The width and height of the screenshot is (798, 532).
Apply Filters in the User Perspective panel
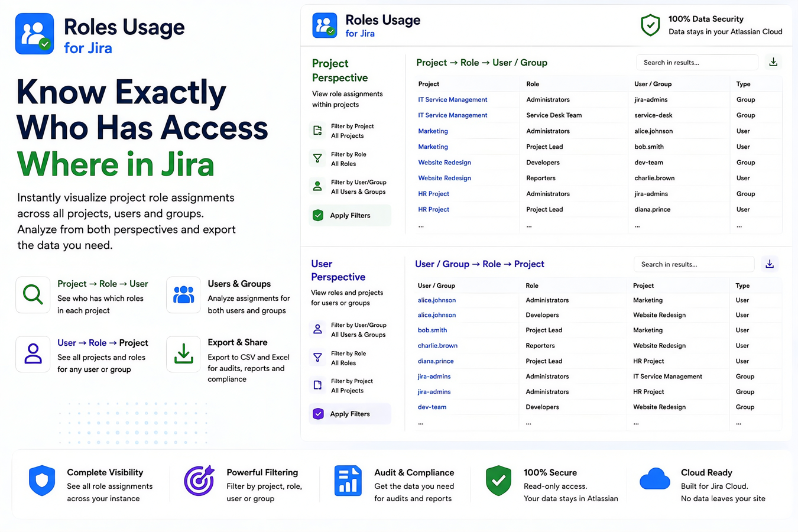coord(350,414)
